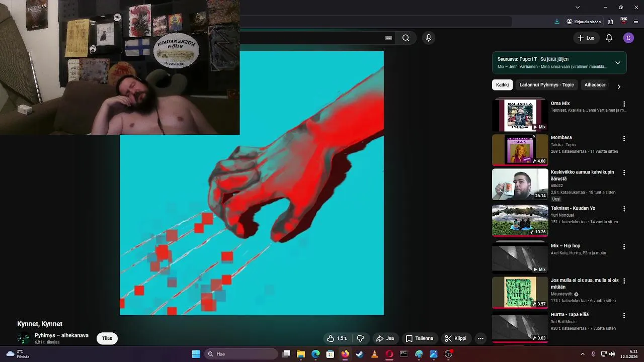Click the channel name Yuri Nondual
This screenshot has height=362, width=644.
(562, 215)
